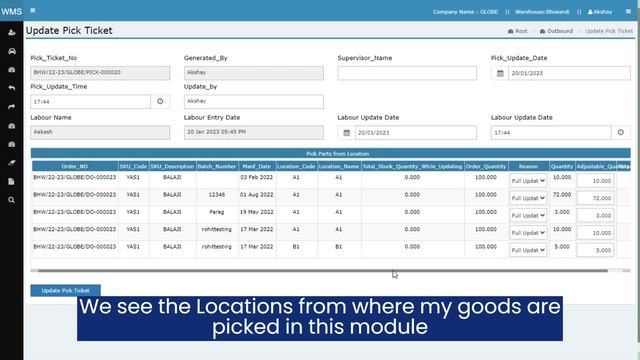Click the Pick Parts from Location header bar
640x360 pixels.
(x=331, y=153)
